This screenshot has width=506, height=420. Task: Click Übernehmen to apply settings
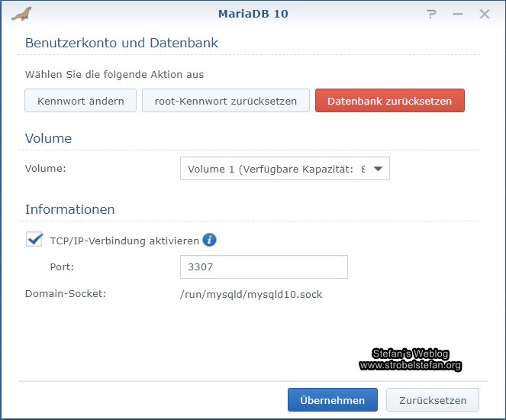[333, 400]
